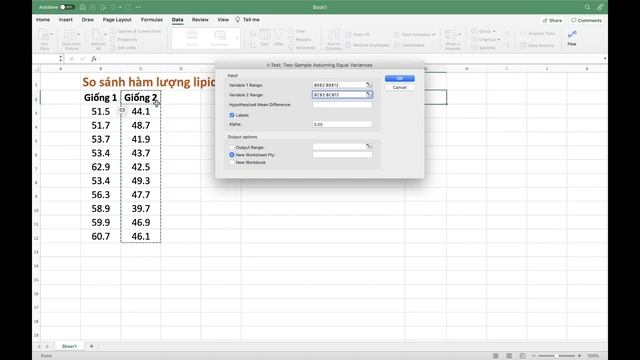Select the New Worksheet Ply radio button

[232, 155]
